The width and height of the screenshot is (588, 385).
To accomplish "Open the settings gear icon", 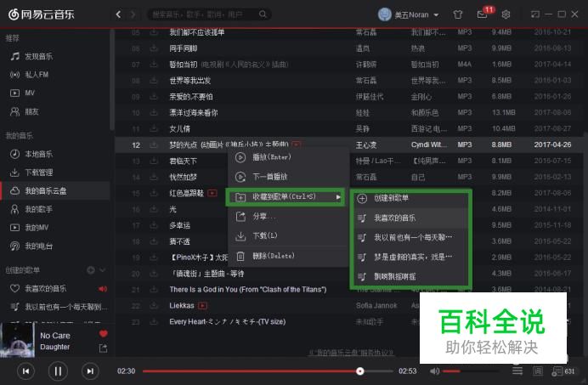I will pos(506,14).
